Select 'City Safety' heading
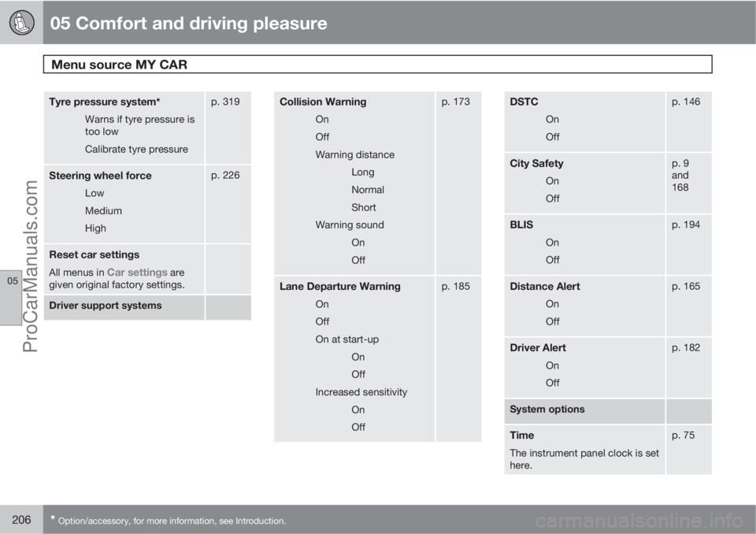Image resolution: width=756 pixels, height=534 pixels. point(536,164)
